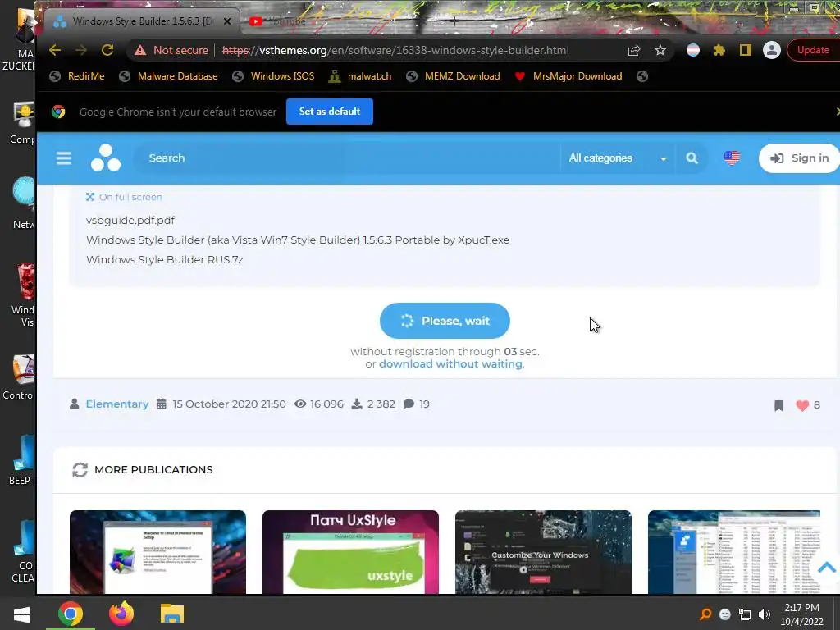Click the orange search tray icon

pyautogui.click(x=705, y=614)
